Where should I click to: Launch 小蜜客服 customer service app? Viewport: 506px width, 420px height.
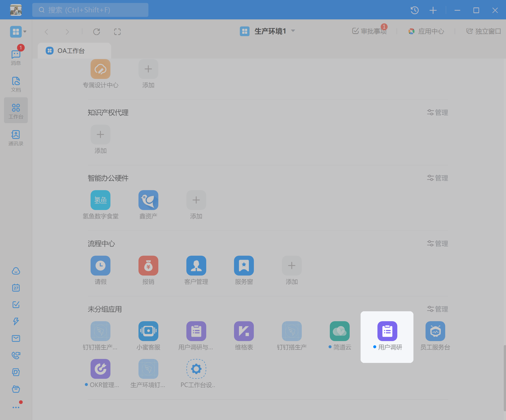pyautogui.click(x=148, y=331)
